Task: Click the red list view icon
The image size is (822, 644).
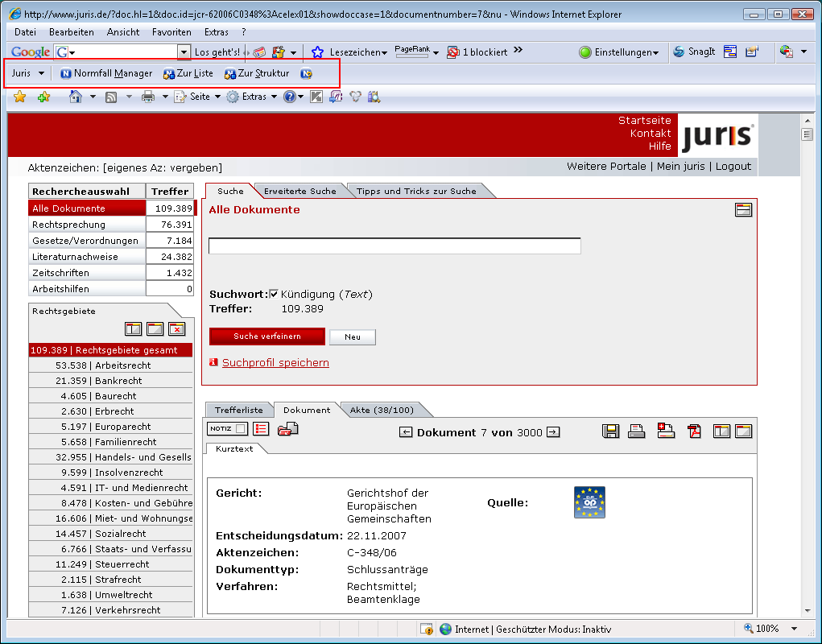Action: pyautogui.click(x=261, y=429)
